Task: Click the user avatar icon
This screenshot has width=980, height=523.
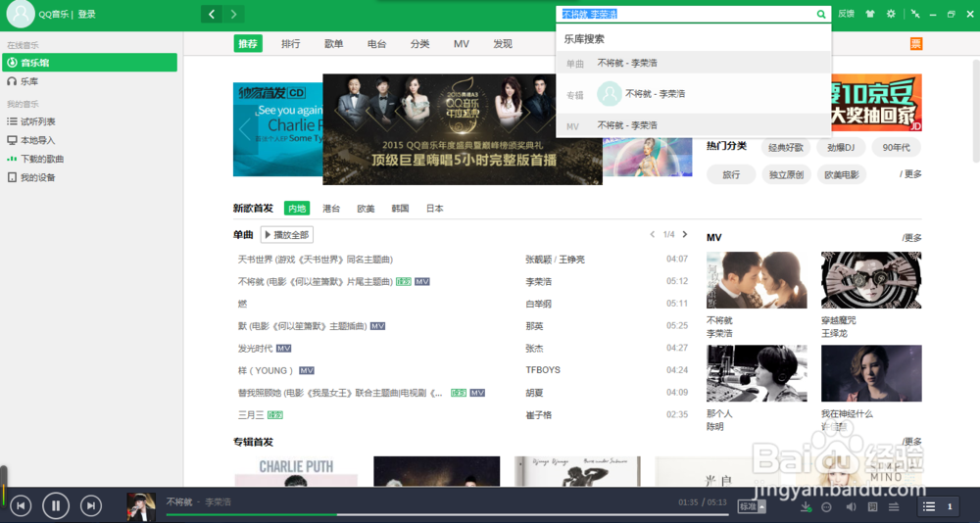Action: [21, 14]
